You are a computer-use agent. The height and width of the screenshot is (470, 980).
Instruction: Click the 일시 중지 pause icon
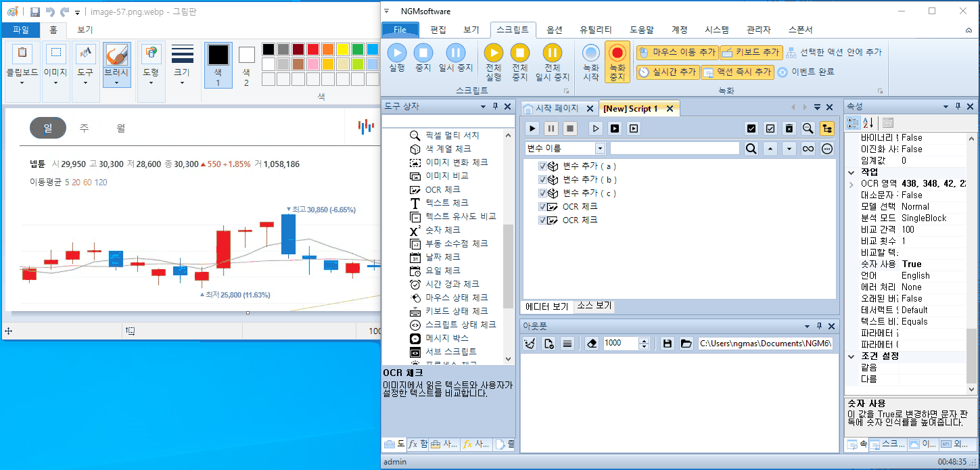click(x=456, y=53)
